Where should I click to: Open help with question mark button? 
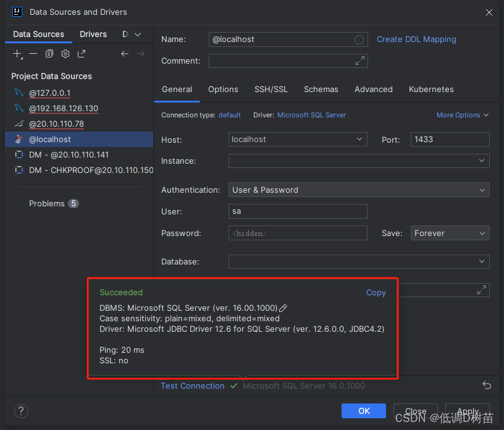click(x=21, y=411)
